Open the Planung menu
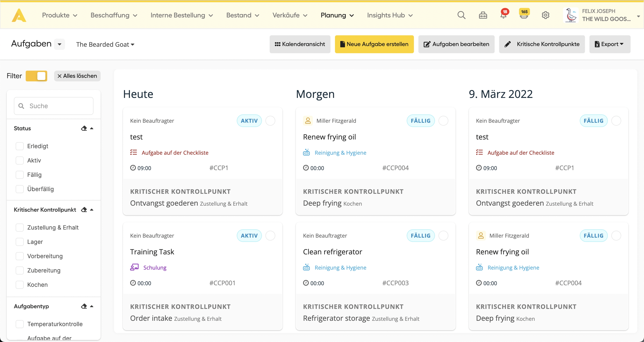Screen dimensions: 644x342 click(x=337, y=15)
